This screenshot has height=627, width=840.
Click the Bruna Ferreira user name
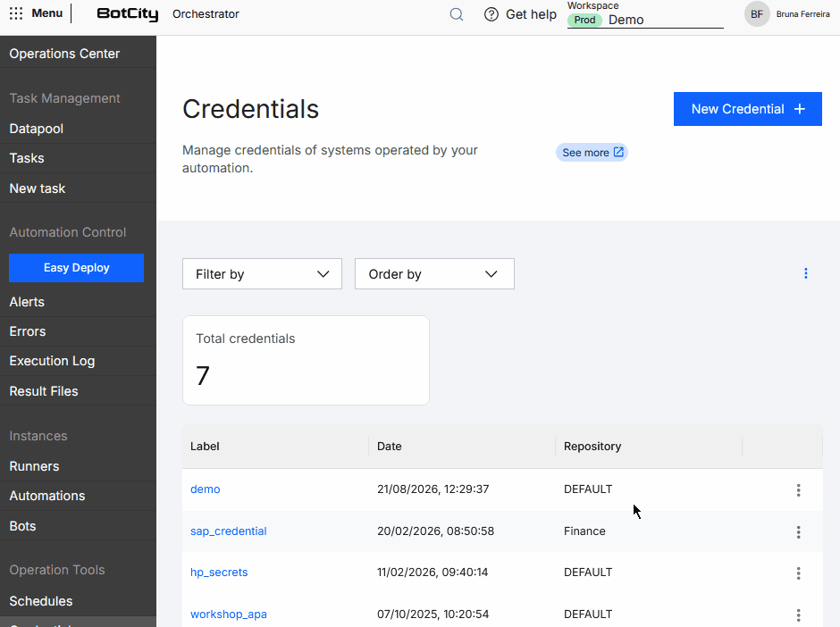tap(803, 14)
